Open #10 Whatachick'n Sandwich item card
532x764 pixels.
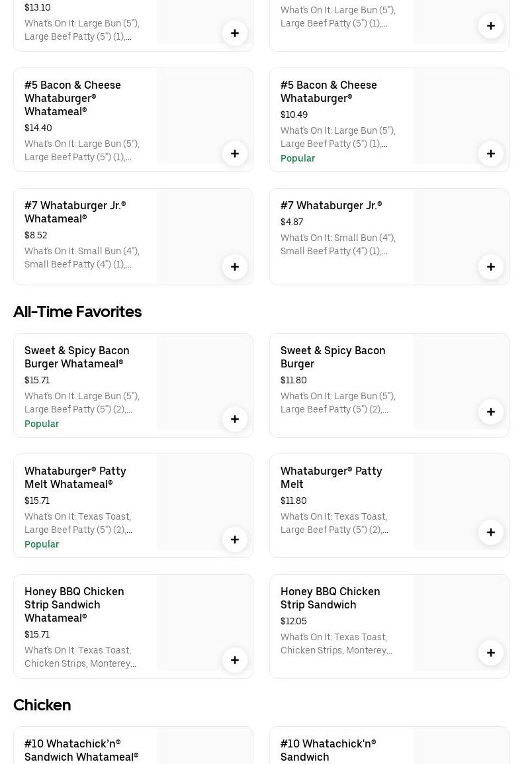[328, 750]
